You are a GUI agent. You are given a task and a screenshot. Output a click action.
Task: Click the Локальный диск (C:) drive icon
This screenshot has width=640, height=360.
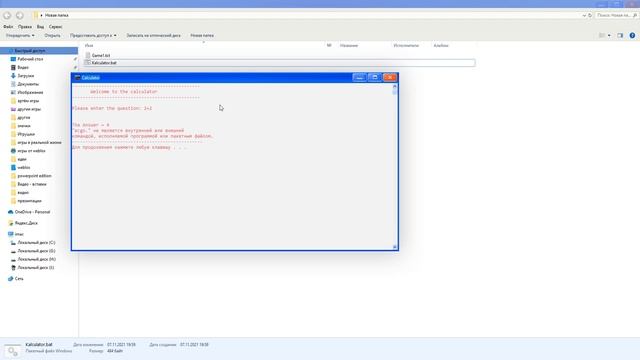(13, 243)
